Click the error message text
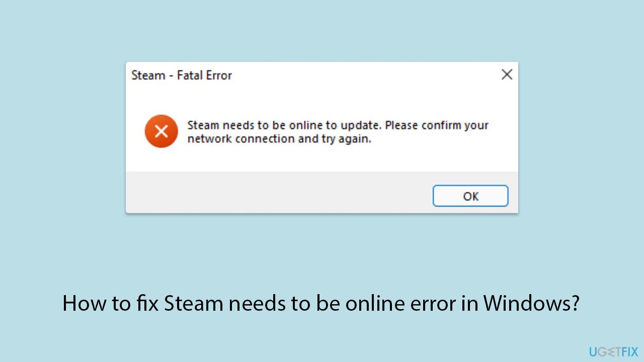Viewport: 644px width, 362px height. (x=337, y=132)
